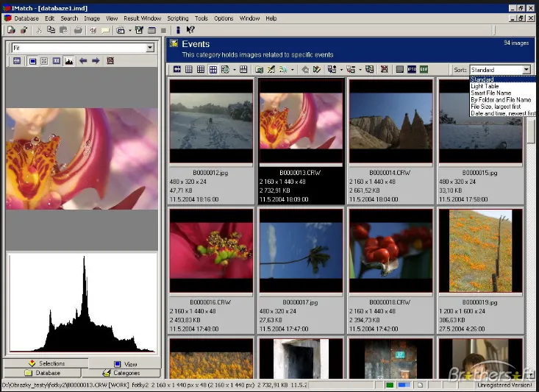This screenshot has width=539, height=392.
Task: Choose 'Smart File Name' sort option
Action: point(503,93)
